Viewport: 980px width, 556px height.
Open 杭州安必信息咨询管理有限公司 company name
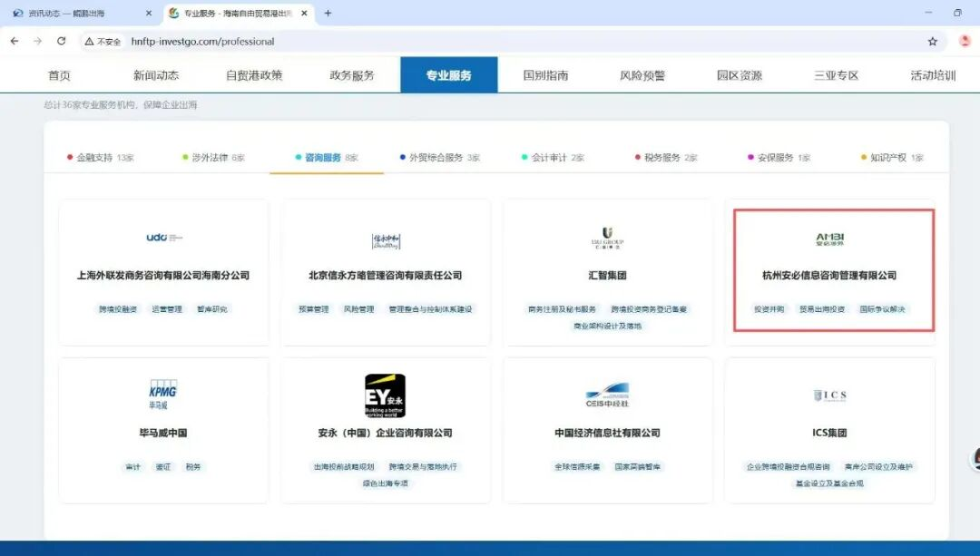pyautogui.click(x=829, y=275)
